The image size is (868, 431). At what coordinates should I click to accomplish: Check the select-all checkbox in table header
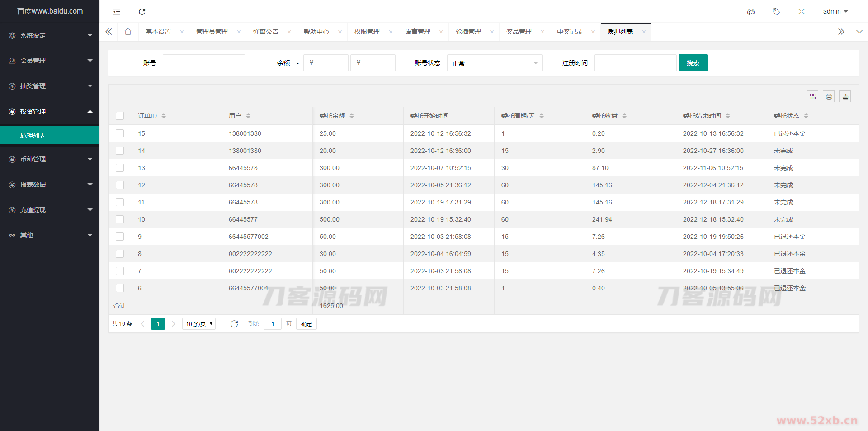tap(120, 116)
